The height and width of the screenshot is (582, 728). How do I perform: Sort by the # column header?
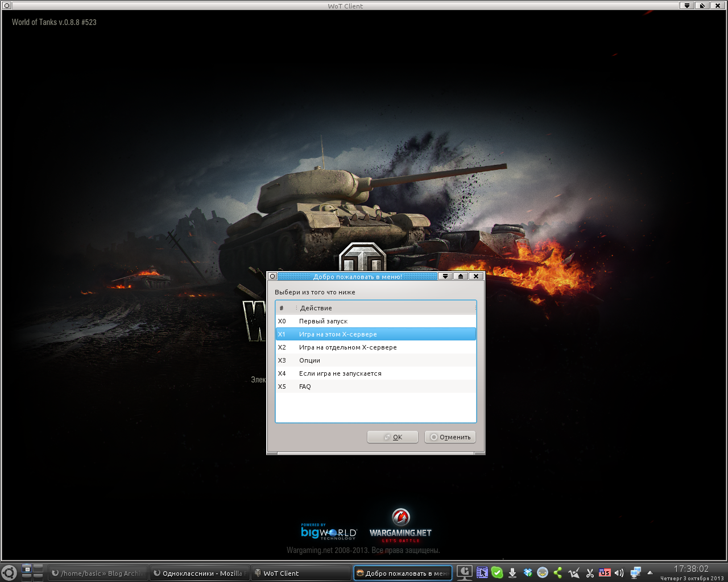tap(286, 308)
